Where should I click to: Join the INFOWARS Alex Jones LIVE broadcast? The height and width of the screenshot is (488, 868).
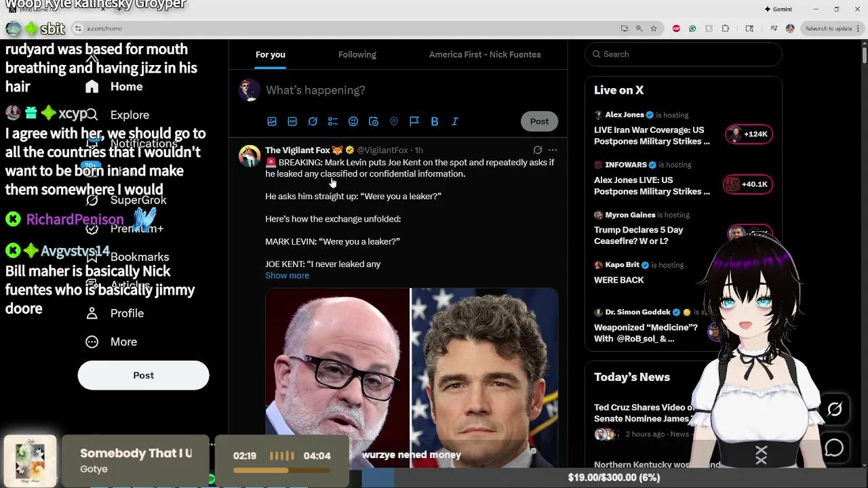(x=652, y=186)
